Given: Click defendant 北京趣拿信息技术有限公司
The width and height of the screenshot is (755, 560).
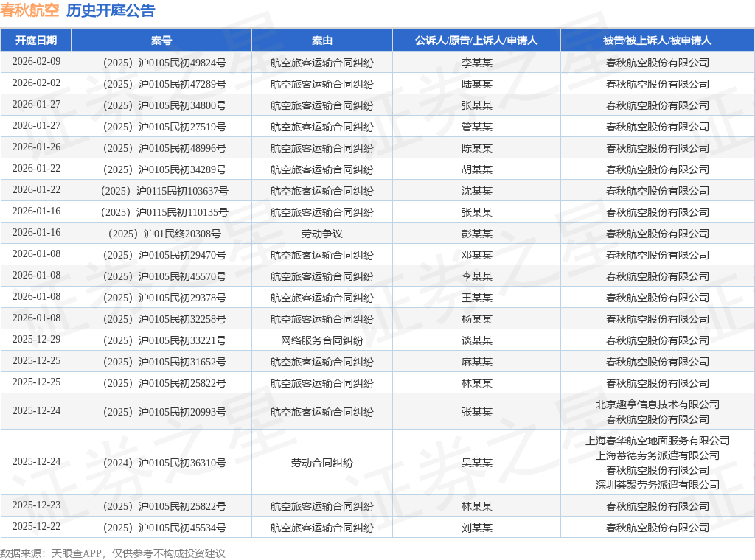Looking at the screenshot, I should 657,405.
